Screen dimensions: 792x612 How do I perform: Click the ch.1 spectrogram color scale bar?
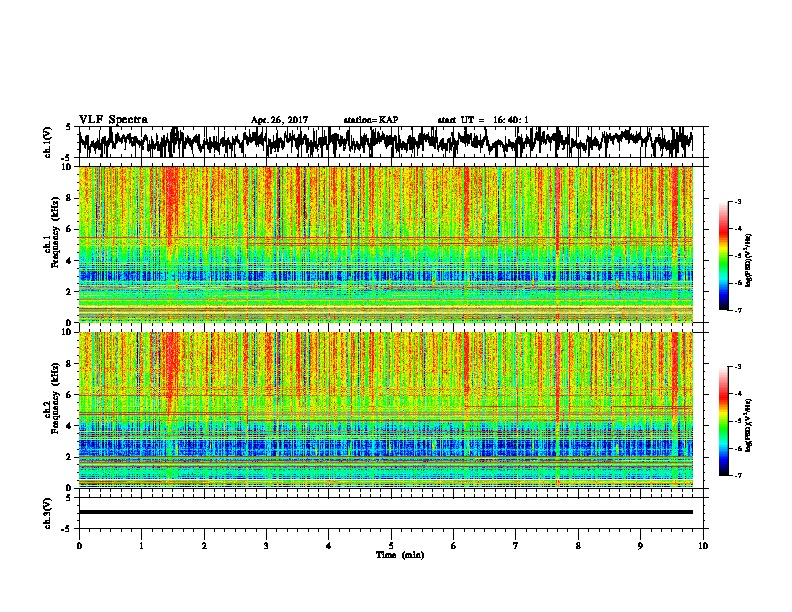pos(723,256)
